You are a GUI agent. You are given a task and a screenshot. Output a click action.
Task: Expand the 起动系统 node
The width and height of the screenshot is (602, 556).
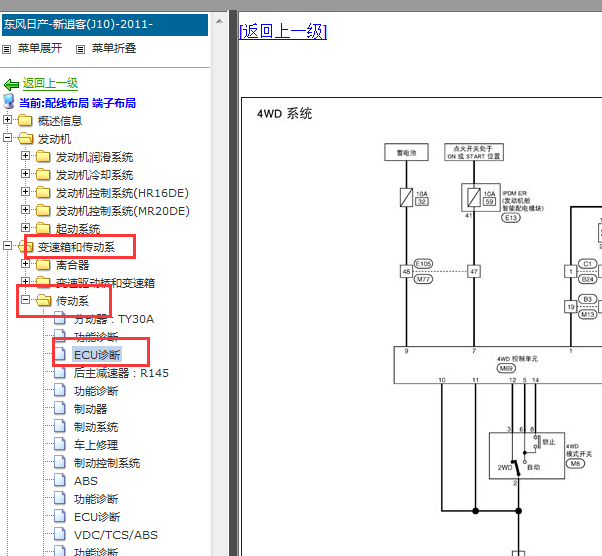point(25,228)
